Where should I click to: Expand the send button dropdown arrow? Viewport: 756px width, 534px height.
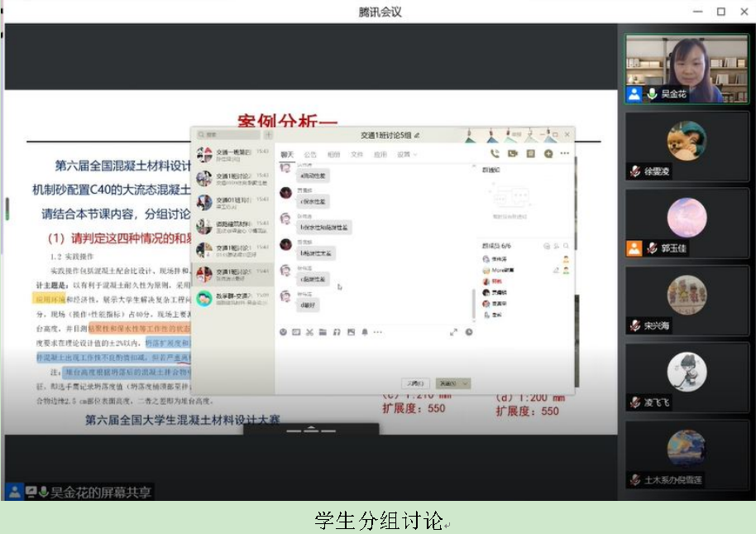tap(466, 383)
